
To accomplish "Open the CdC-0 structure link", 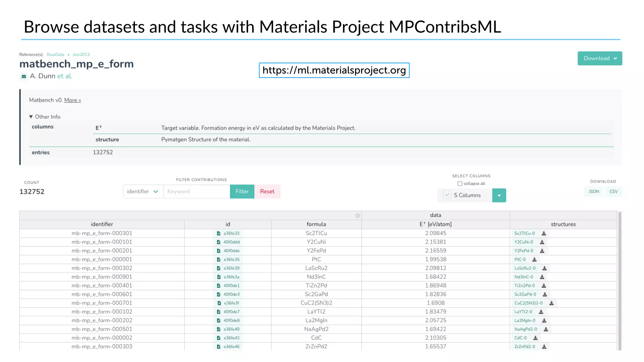I will [x=520, y=338].
